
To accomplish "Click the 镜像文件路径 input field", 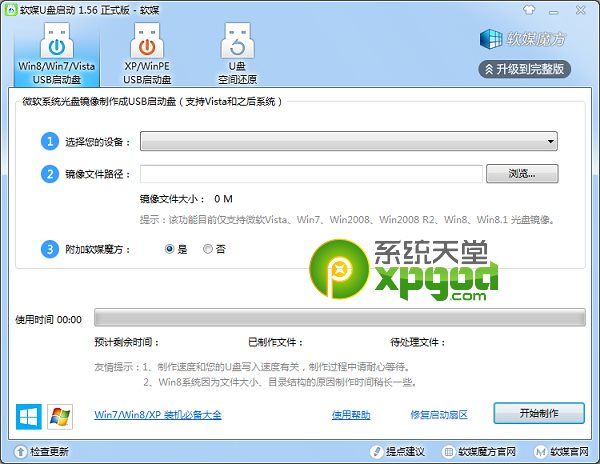I will [311, 174].
